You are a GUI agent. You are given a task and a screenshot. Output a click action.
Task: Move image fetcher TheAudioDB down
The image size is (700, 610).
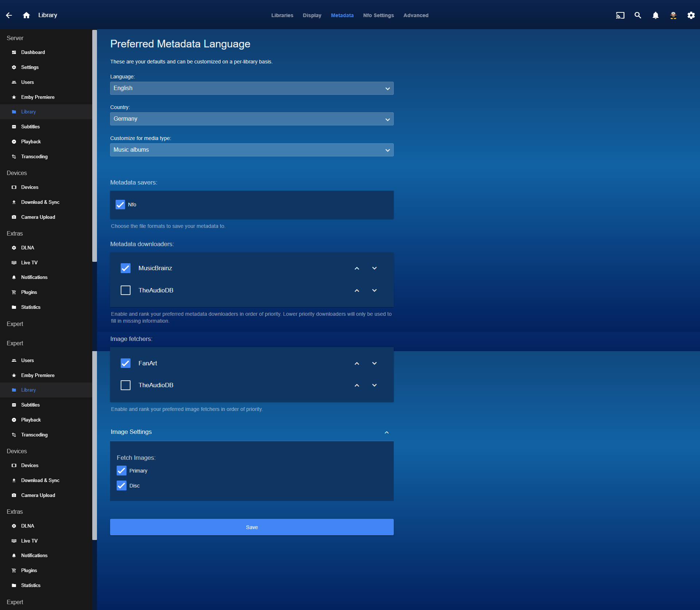click(374, 385)
